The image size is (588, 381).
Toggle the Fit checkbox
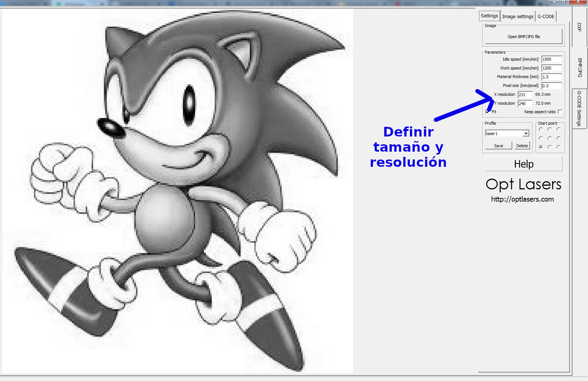487,112
